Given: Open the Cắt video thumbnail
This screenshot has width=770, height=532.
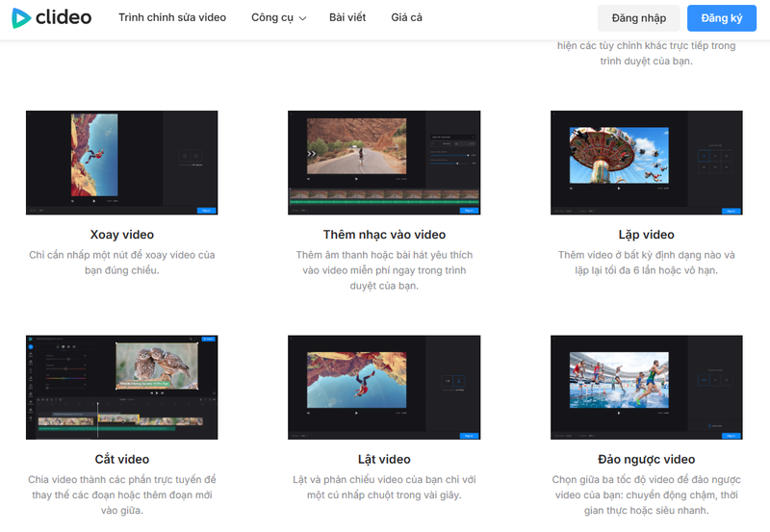Looking at the screenshot, I should coord(122,388).
